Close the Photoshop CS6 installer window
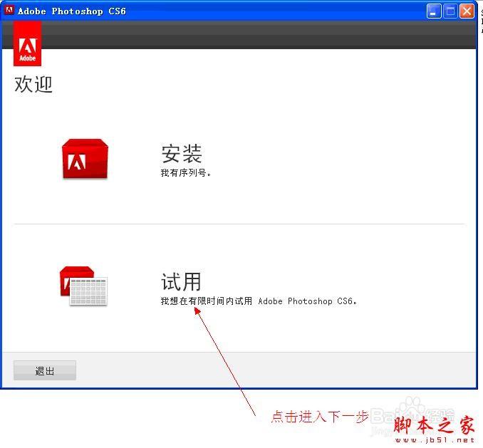Image resolution: width=483 pixels, height=448 pixels. pos(467,11)
